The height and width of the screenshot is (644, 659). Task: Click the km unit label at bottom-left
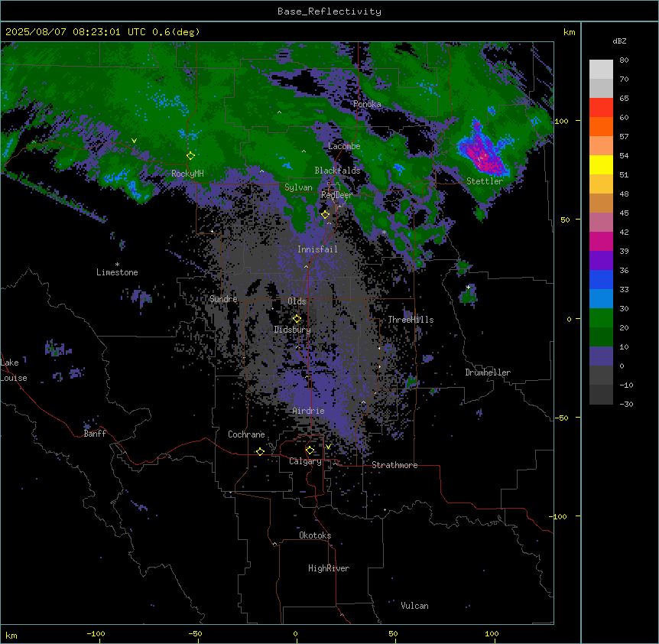pyautogui.click(x=11, y=635)
